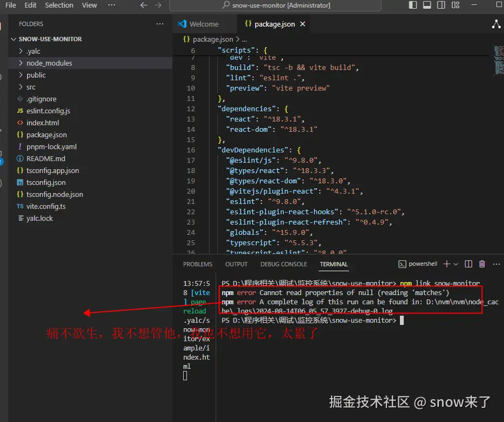
Task: Switch to the Welcome tab
Action: coord(204,24)
